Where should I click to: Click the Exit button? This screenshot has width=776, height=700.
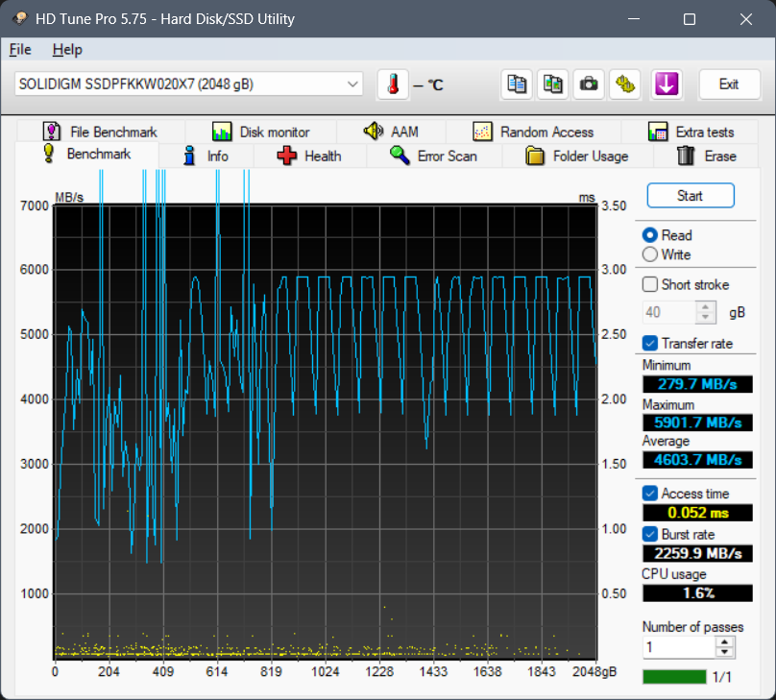tap(729, 84)
